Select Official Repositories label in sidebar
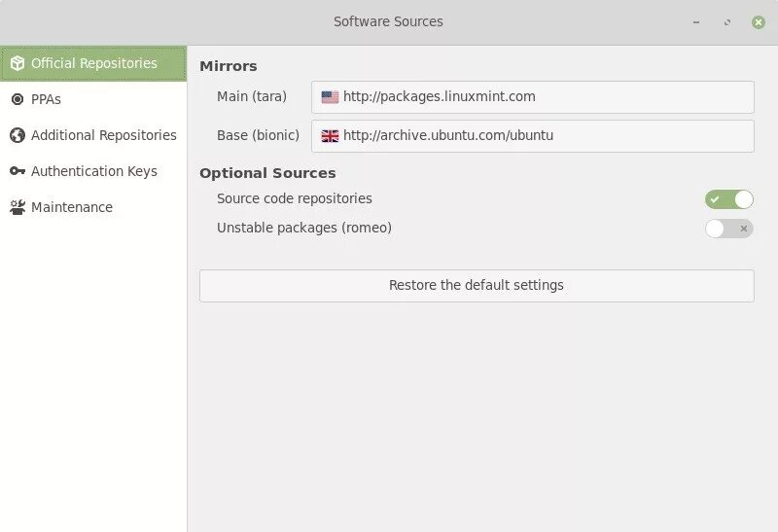Screen dimensions: 778x532 pyautogui.click(x=93, y=63)
